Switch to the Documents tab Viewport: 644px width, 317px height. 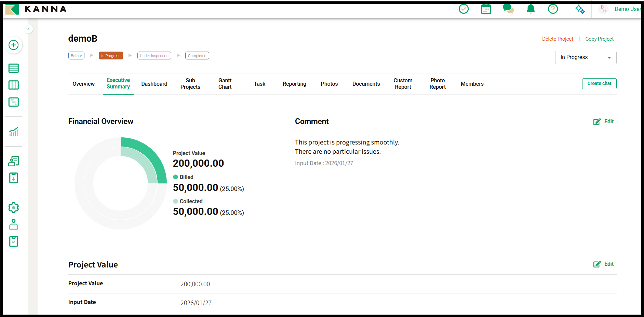click(x=366, y=84)
